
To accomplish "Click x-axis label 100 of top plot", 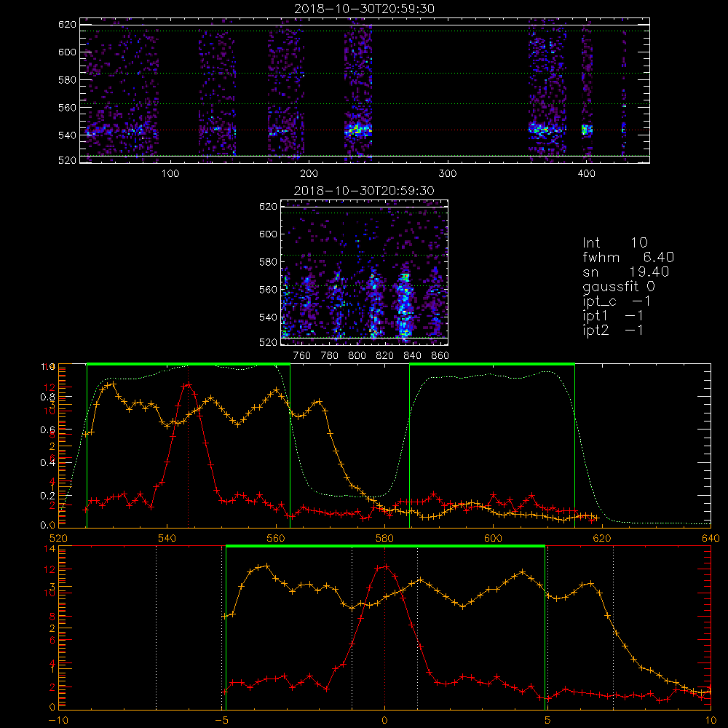I will [170, 174].
